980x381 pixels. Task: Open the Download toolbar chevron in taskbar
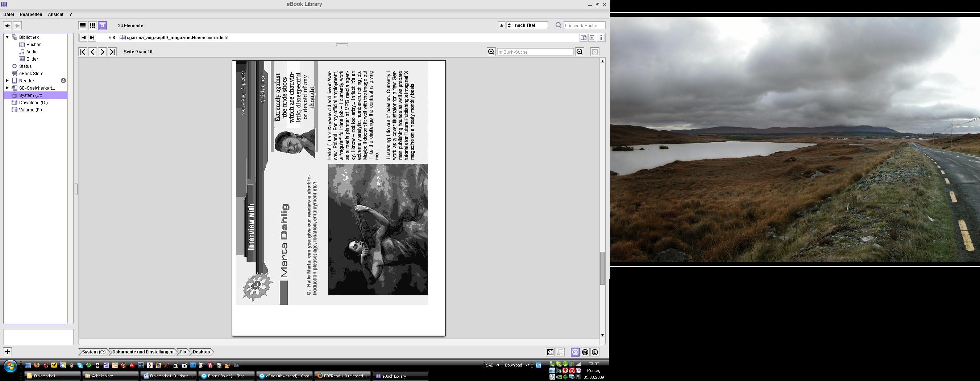(x=528, y=365)
